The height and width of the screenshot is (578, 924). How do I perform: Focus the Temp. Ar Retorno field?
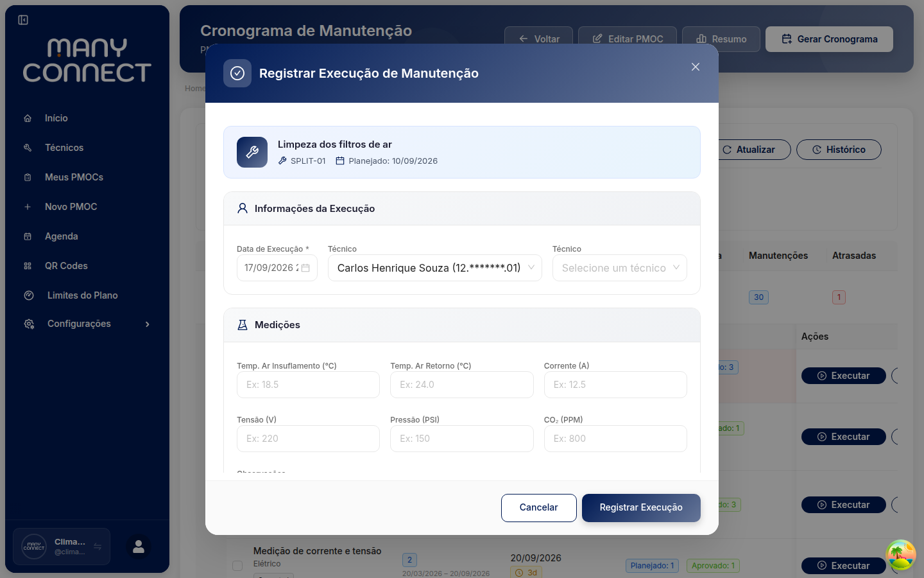[x=462, y=385]
